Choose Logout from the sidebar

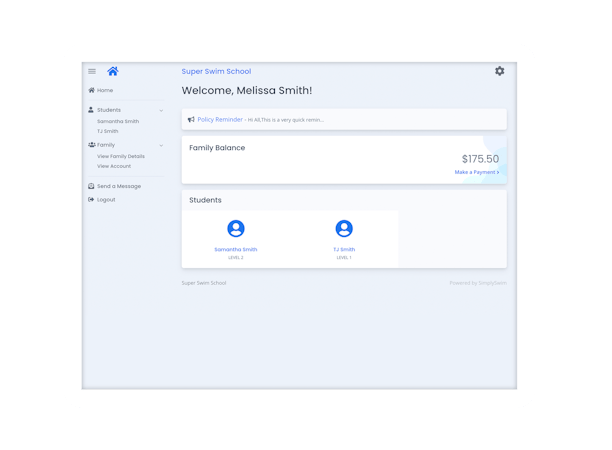click(106, 199)
